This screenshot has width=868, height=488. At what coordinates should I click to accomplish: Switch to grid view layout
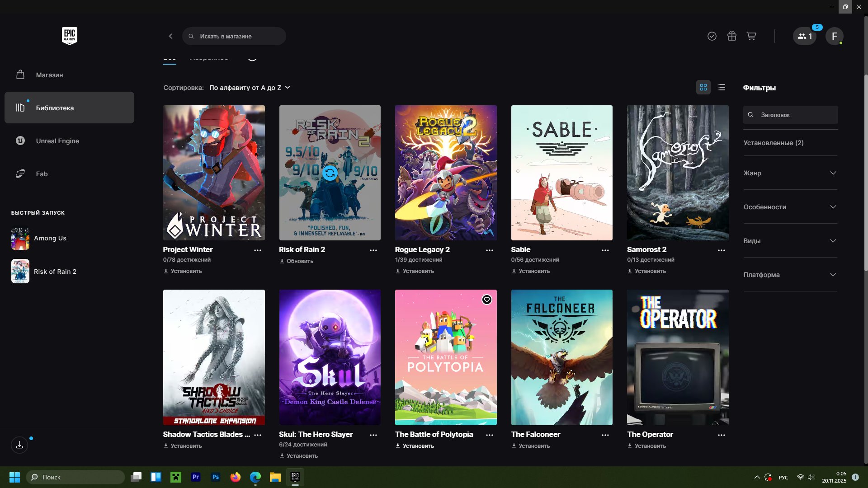[x=703, y=87]
